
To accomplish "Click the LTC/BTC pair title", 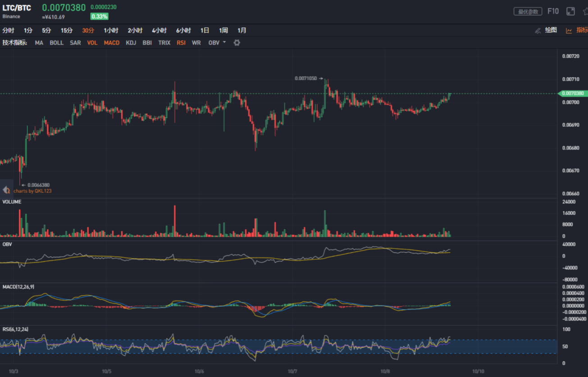I will coord(17,8).
